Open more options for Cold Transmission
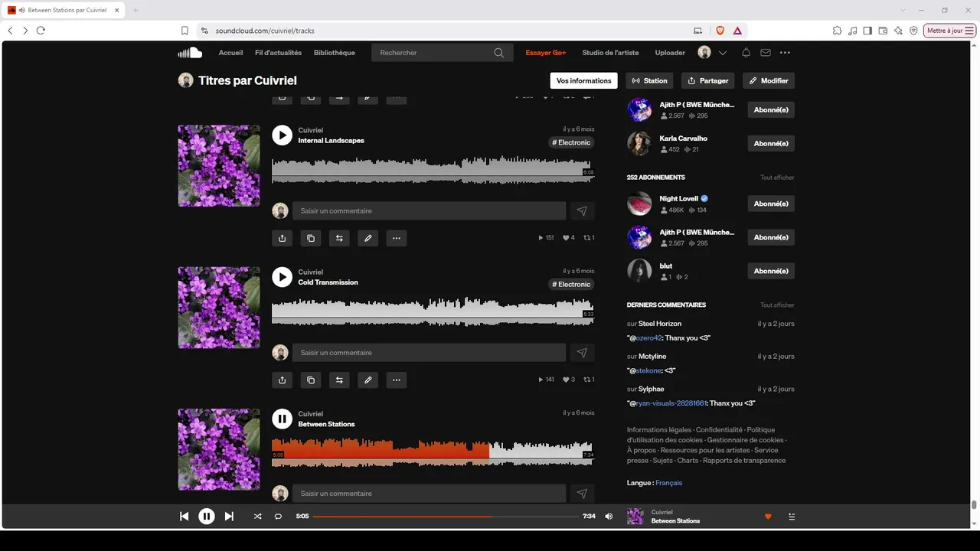 (x=397, y=380)
